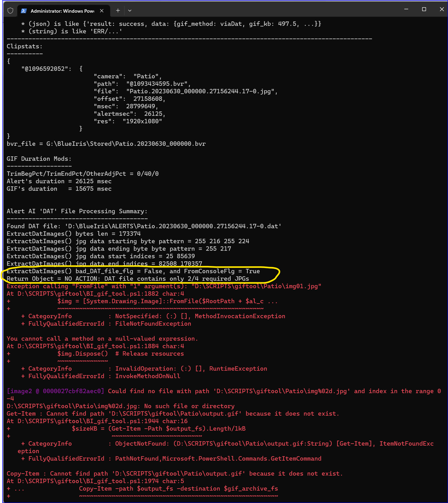
Task: Close the Administrator: Windows PowerShell tab
Action: click(102, 11)
